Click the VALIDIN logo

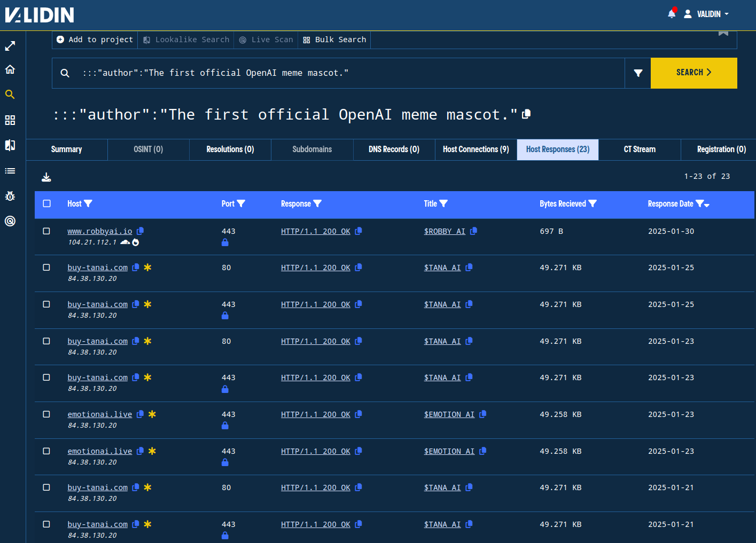pyautogui.click(x=40, y=15)
